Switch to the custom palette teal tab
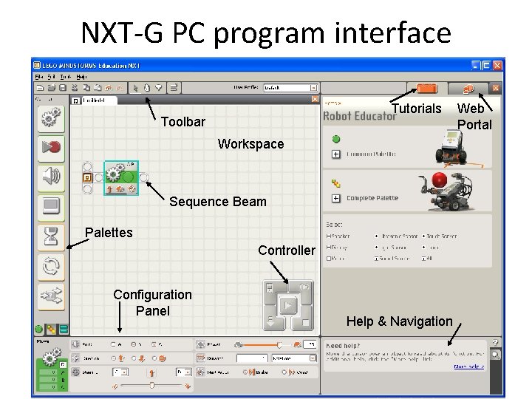Viewport: 532px width, 399px height. 64,329
